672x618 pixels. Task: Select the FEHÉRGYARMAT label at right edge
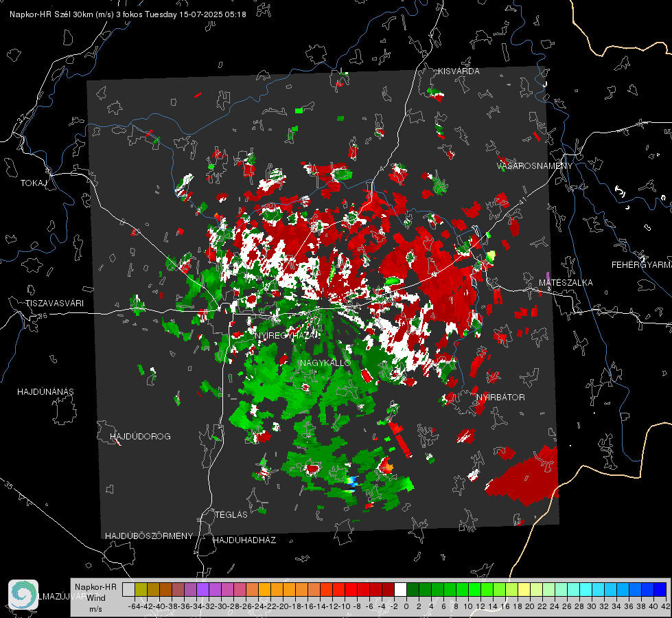(x=641, y=264)
